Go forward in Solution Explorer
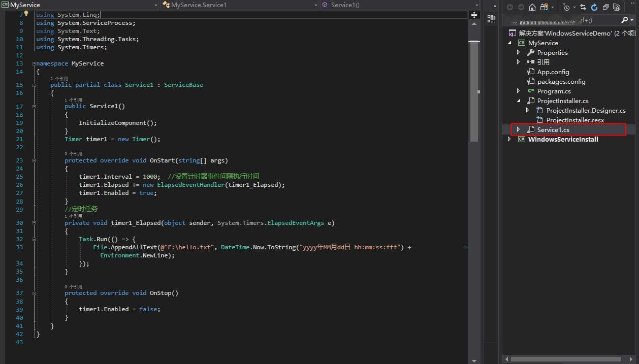The height and width of the screenshot is (364, 639). pos(521,7)
